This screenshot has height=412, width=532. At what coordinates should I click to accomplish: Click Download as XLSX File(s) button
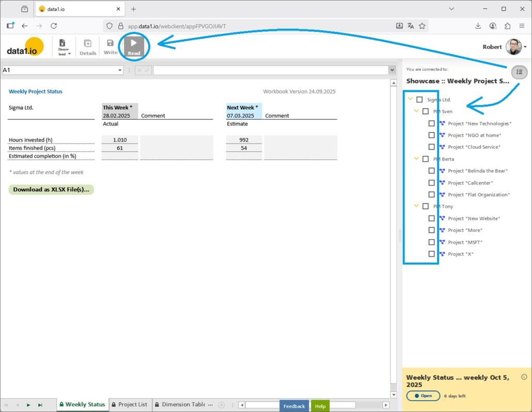(51, 189)
